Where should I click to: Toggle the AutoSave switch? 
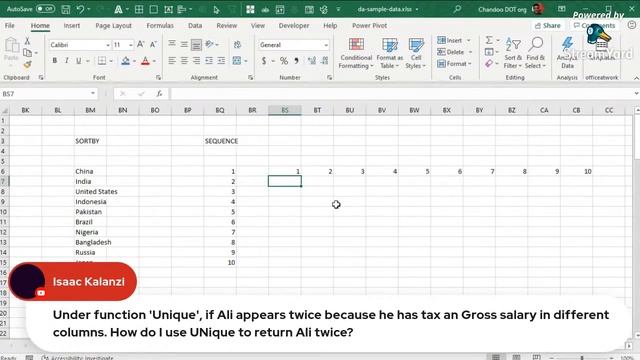click(x=45, y=9)
